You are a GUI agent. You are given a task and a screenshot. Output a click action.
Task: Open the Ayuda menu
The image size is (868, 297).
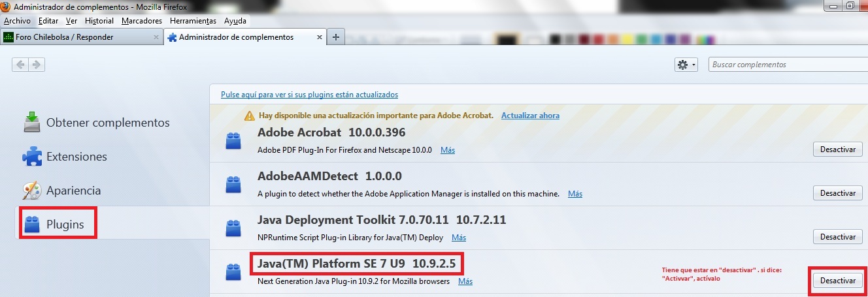(x=235, y=21)
